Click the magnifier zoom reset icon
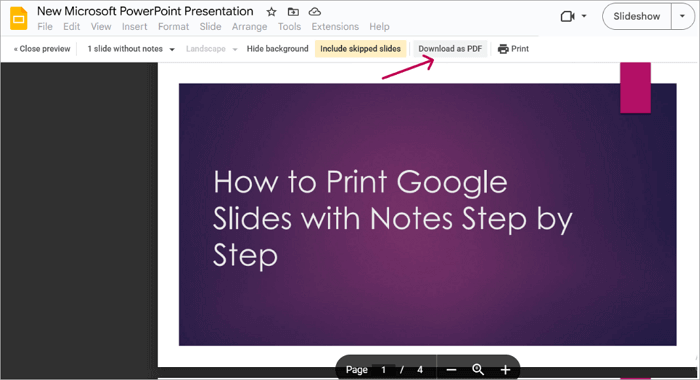Viewport: 700px width, 380px height. coord(478,369)
